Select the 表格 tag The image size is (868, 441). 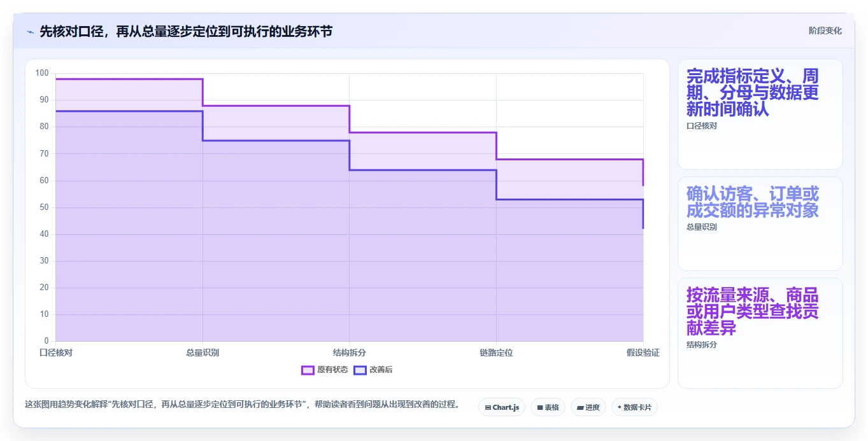(x=548, y=407)
